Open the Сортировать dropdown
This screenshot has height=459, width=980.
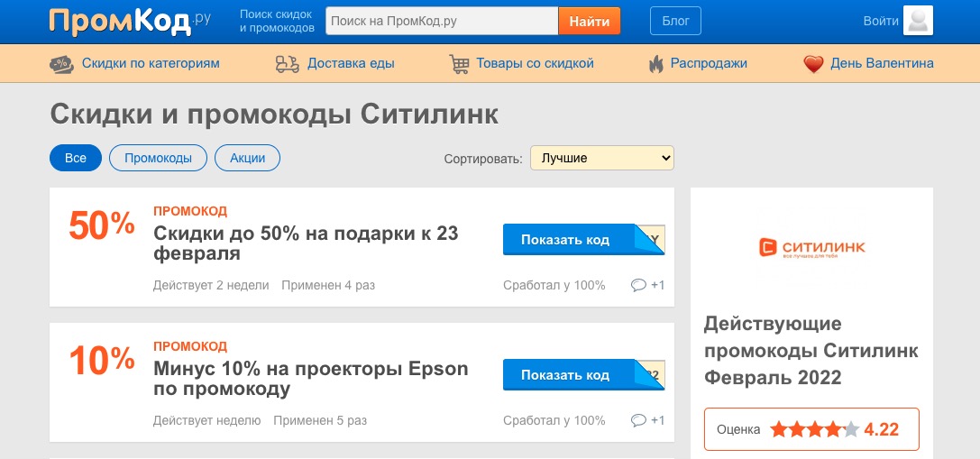click(x=601, y=158)
